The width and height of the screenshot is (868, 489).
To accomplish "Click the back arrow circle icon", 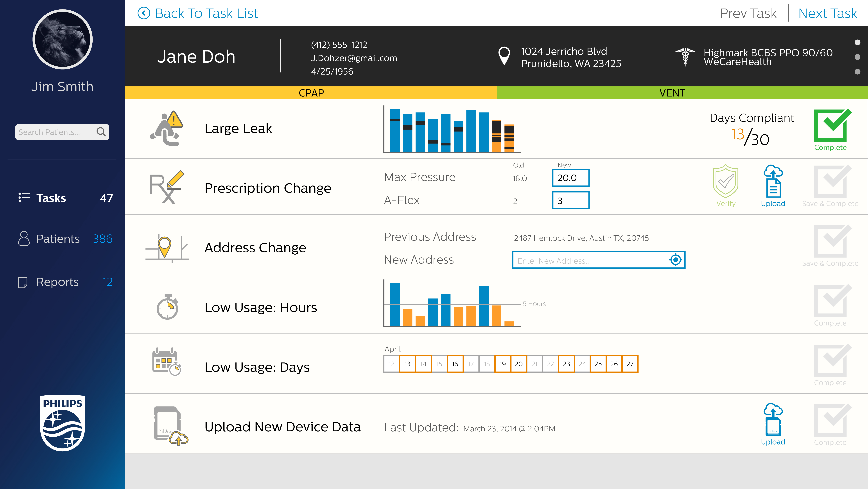I will click(x=144, y=13).
